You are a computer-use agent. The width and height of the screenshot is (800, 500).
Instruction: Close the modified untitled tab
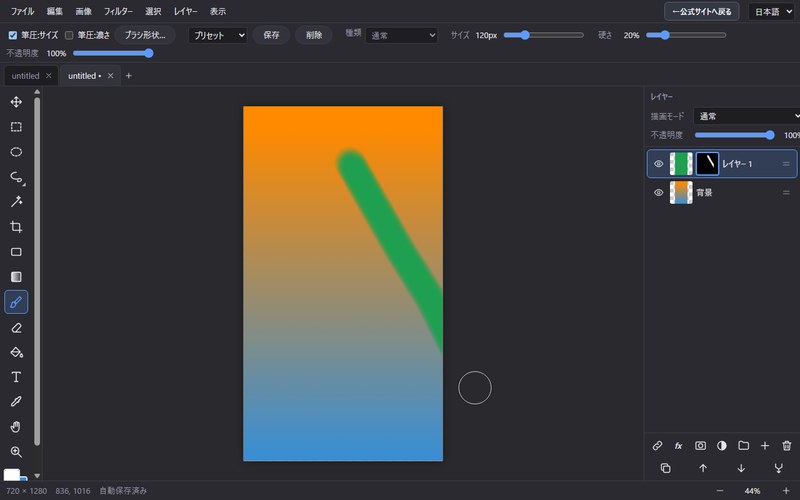point(110,76)
